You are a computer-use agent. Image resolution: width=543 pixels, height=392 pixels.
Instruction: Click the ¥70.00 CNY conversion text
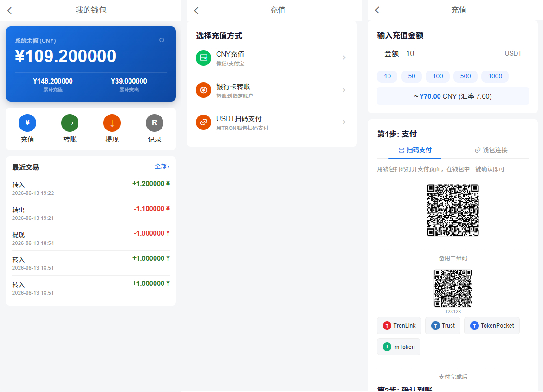(453, 96)
